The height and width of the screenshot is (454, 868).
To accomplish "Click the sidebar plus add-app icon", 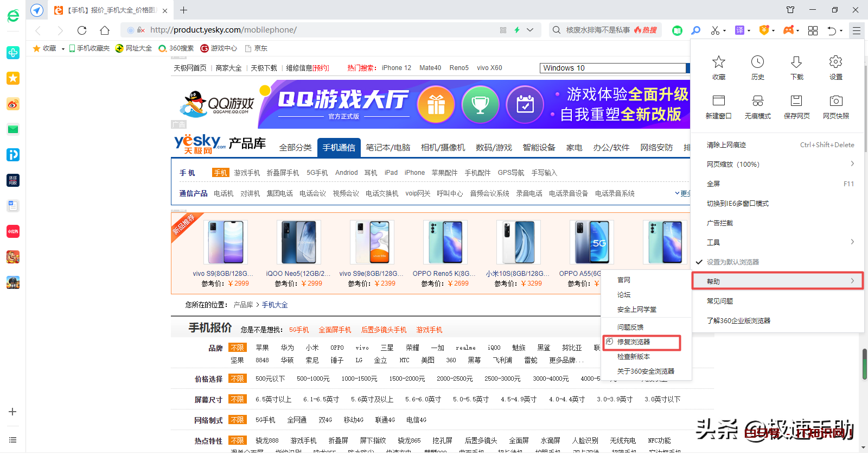I will 12,412.
